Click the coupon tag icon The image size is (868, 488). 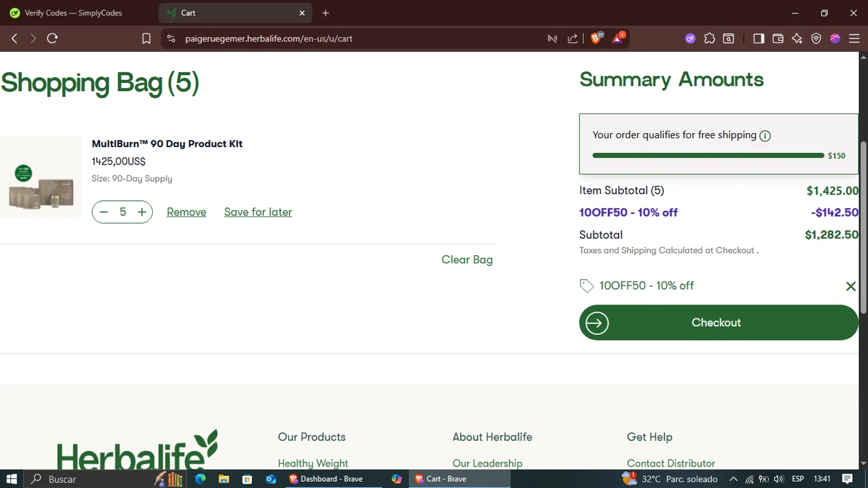pos(586,286)
